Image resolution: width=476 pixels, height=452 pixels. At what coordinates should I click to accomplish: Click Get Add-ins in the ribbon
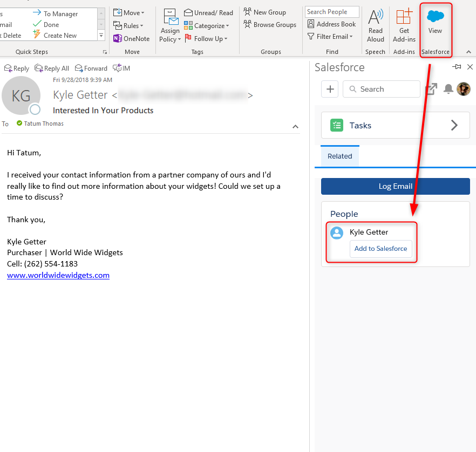pos(404,26)
